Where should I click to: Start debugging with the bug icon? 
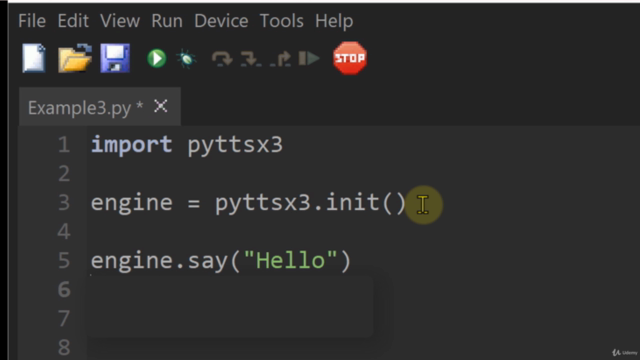[x=187, y=59]
